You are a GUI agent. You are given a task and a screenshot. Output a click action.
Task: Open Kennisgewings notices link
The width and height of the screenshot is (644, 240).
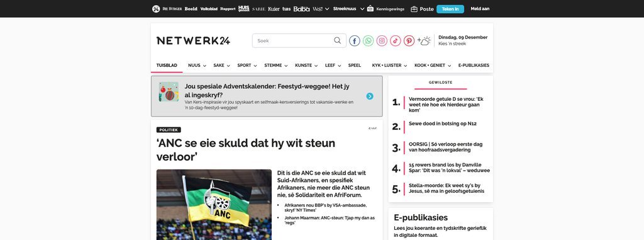[390, 9]
